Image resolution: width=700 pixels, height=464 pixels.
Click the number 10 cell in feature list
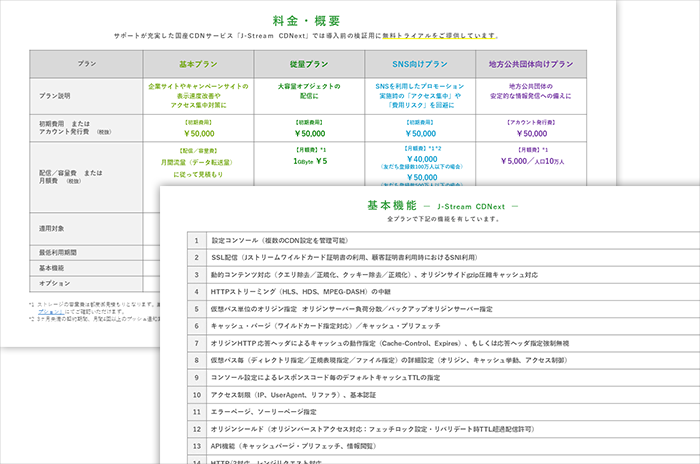197,395
